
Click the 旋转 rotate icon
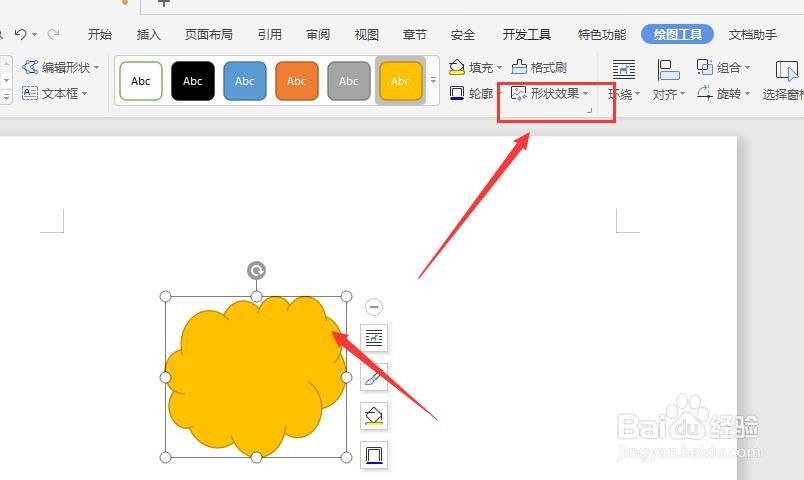point(705,93)
